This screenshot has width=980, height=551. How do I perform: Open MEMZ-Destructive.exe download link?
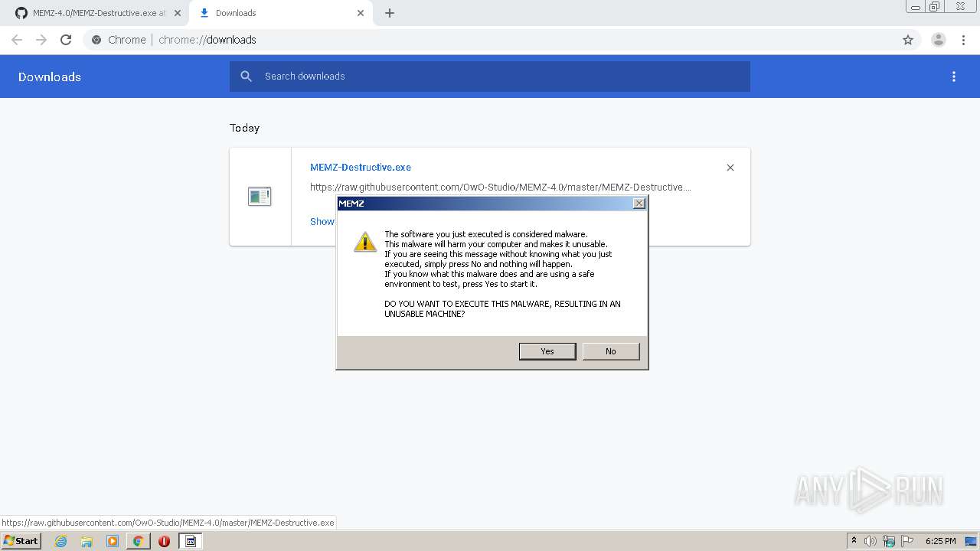point(361,167)
